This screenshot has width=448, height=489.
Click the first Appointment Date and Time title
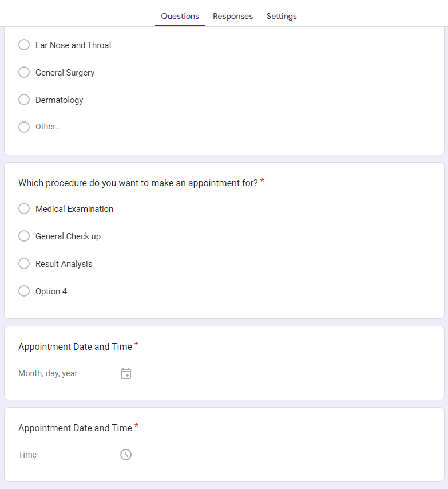pyautogui.click(x=75, y=346)
